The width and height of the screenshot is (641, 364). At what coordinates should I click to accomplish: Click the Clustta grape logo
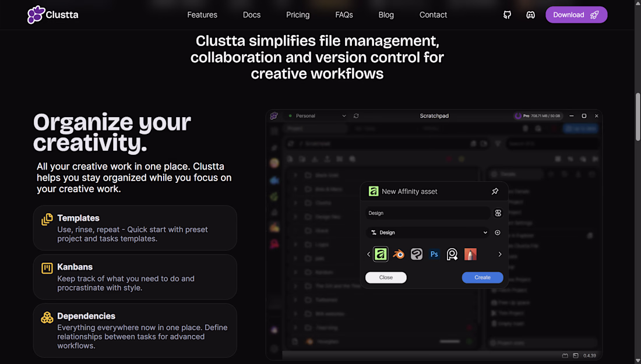tap(36, 15)
